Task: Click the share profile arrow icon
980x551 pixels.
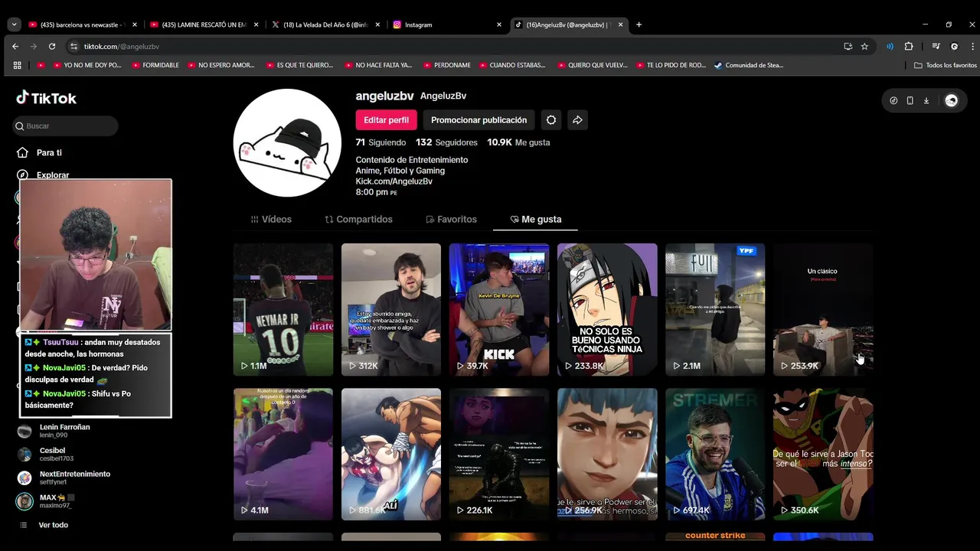Action: [x=577, y=120]
